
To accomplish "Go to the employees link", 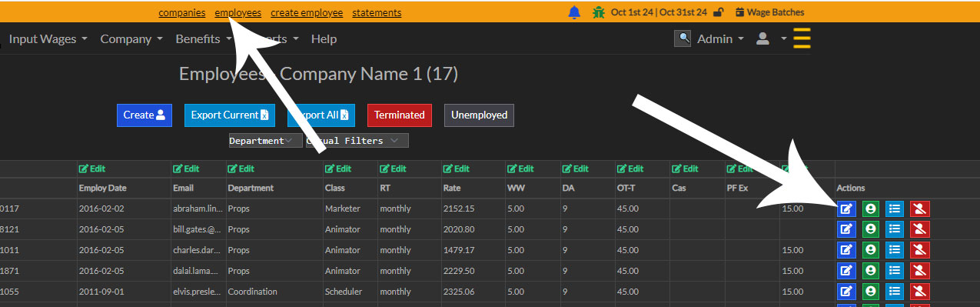I will 238,12.
